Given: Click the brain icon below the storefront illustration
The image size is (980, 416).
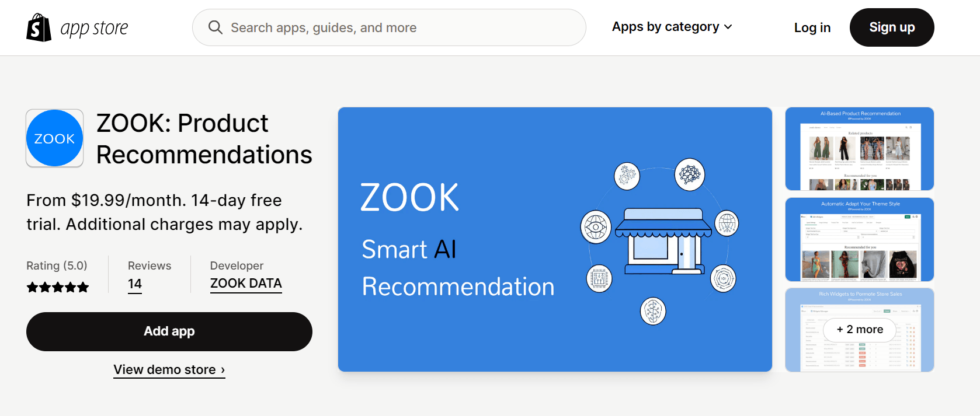Looking at the screenshot, I should (x=652, y=311).
